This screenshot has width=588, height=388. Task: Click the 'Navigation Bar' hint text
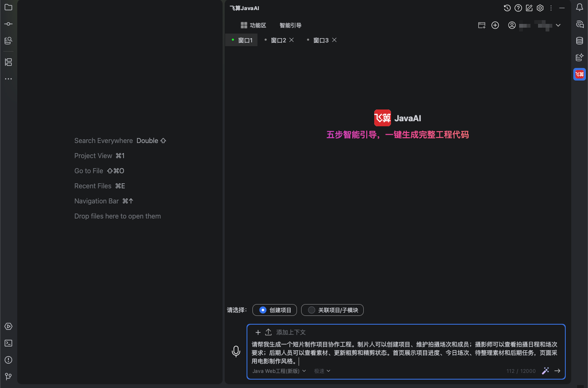click(96, 201)
